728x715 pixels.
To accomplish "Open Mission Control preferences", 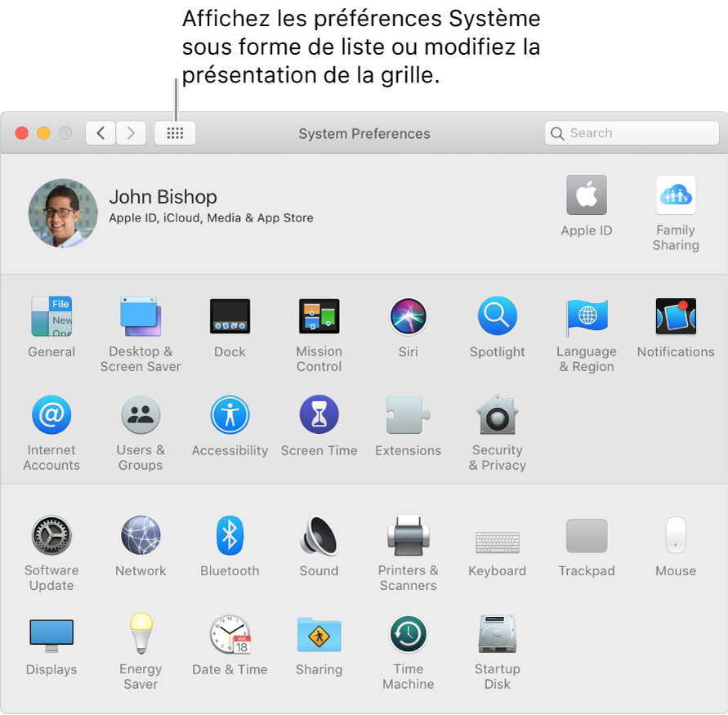I will 319,316.
